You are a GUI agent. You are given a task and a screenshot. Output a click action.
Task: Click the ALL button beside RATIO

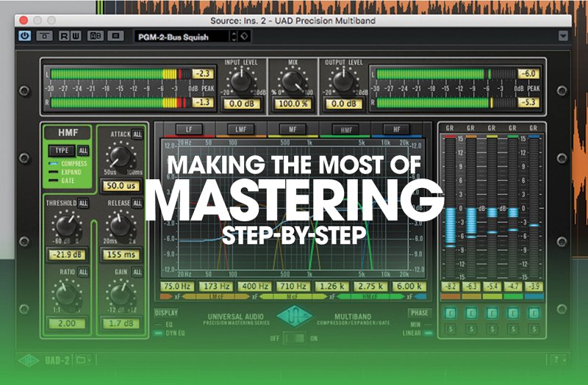click(x=83, y=272)
